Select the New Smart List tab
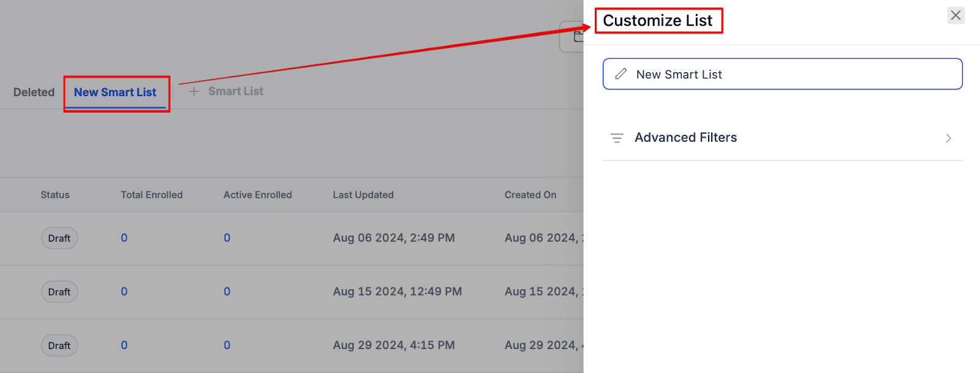 point(115,92)
